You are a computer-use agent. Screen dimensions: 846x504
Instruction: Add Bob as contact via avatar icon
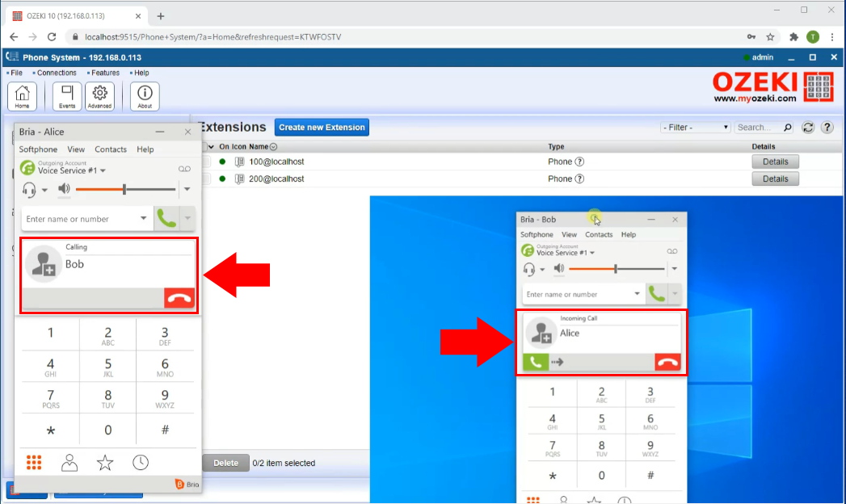44,264
